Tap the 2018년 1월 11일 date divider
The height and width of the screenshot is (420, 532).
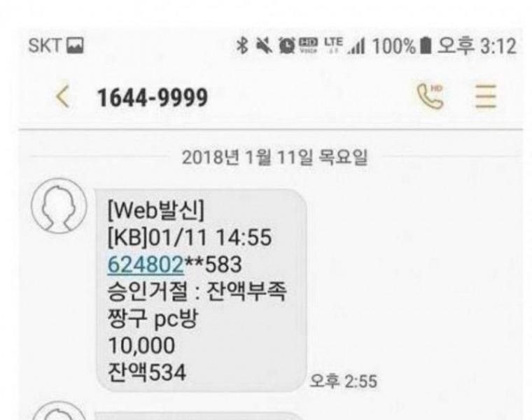274,157
